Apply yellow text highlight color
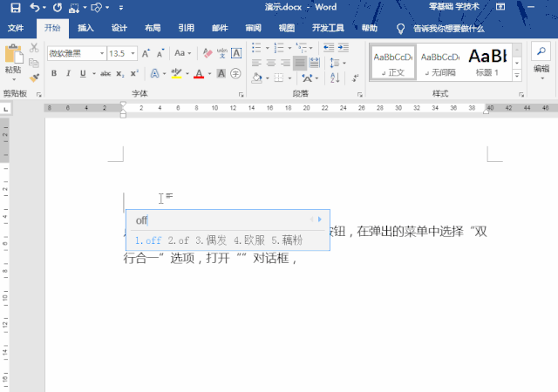The height and width of the screenshot is (392, 558). [x=176, y=73]
